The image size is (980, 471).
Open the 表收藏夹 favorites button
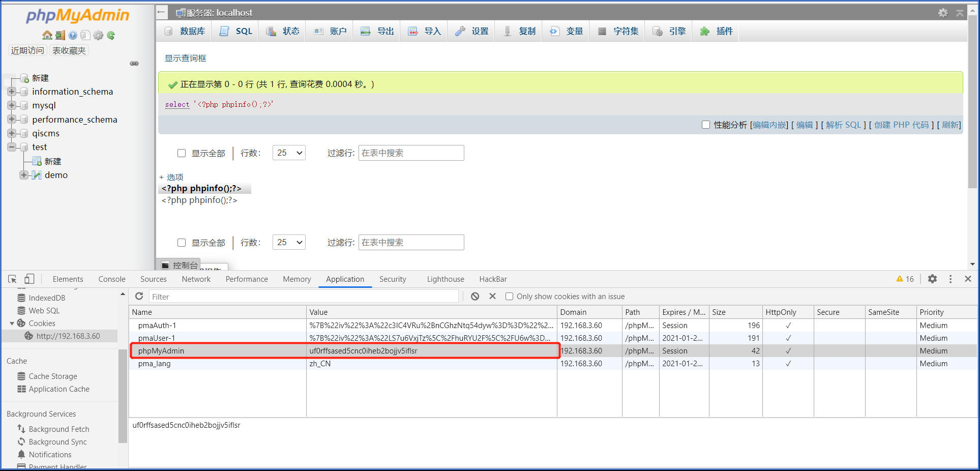69,50
